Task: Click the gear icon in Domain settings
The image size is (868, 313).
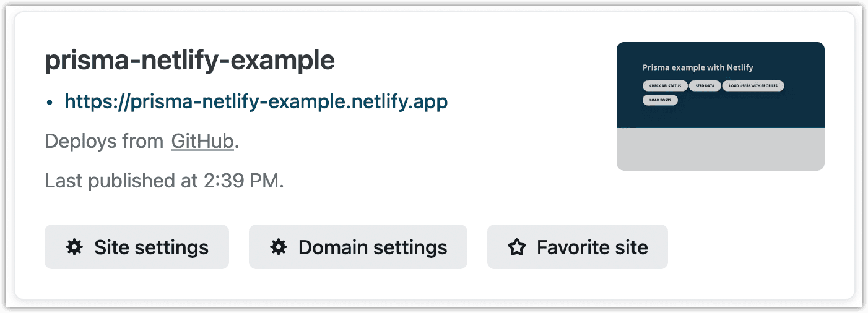Action: click(279, 247)
